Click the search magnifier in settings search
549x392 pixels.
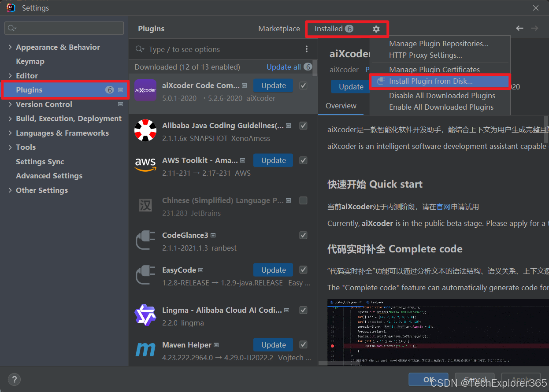(12, 28)
